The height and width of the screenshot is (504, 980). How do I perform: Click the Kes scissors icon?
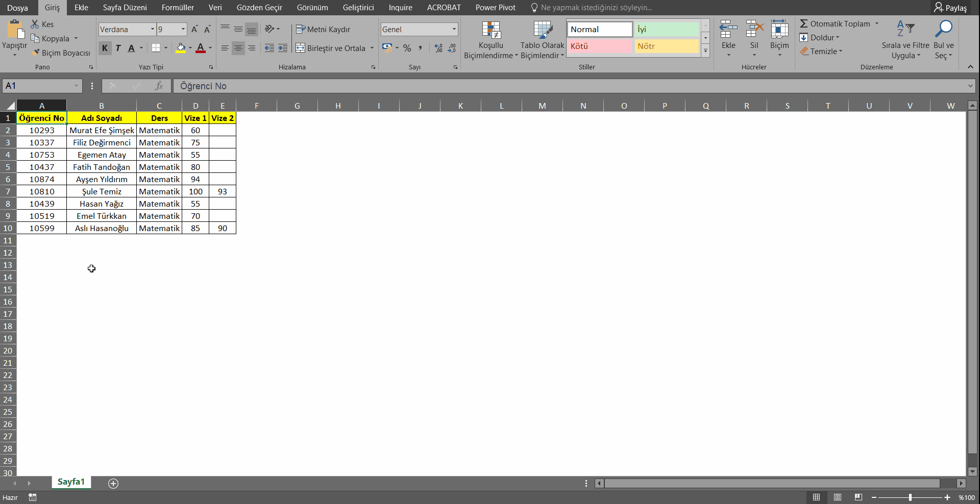point(35,24)
